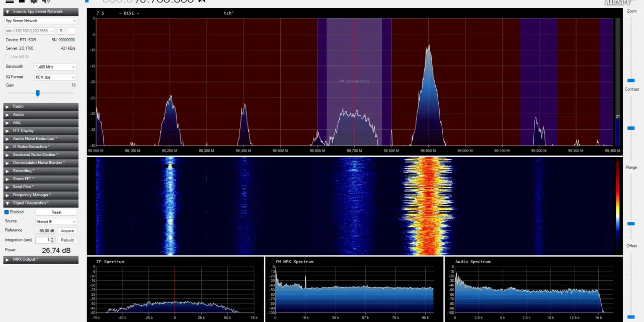Click the D disconnect button
The width and height of the screenshot is (644, 322).
[61, 31]
